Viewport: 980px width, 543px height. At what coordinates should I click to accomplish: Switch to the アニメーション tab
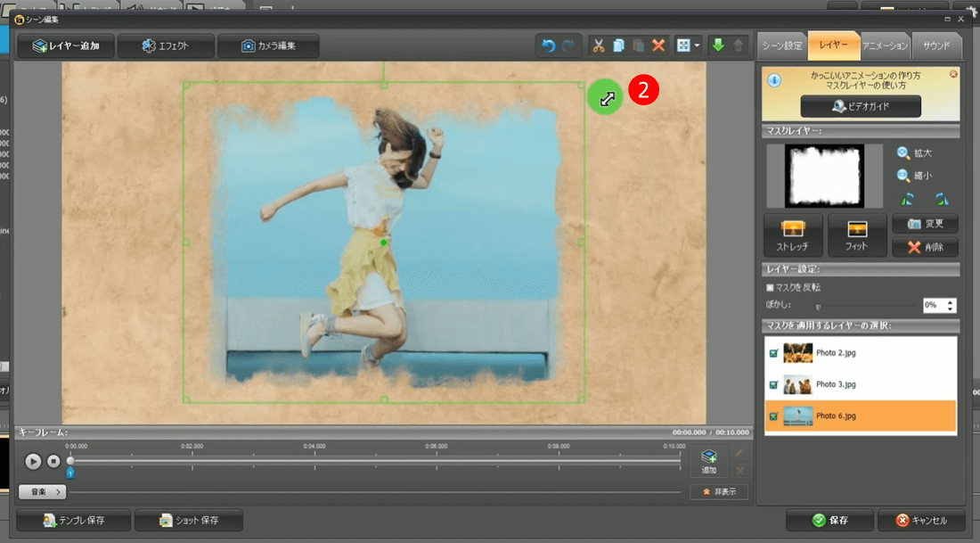coord(886,45)
